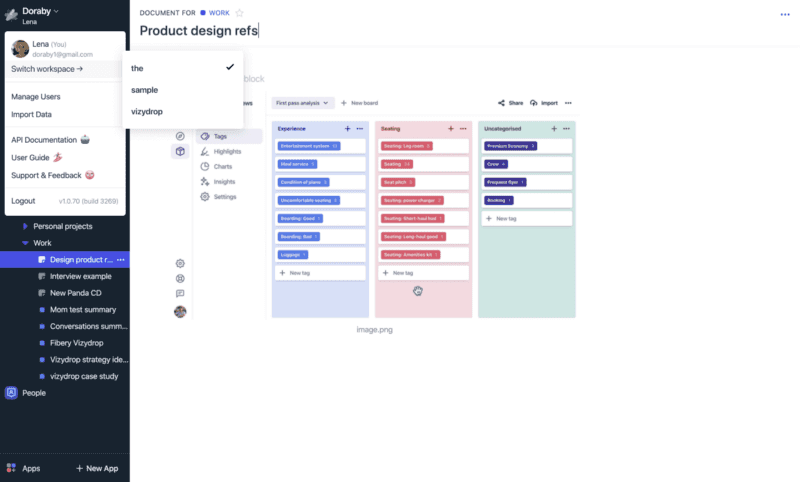This screenshot has height=482, width=800.
Task: Switch to the 'sample' workspace
Action: [x=145, y=90]
